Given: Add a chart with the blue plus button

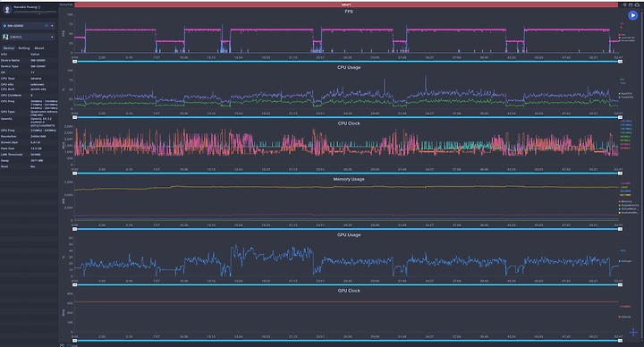Looking at the screenshot, I should click(633, 332).
